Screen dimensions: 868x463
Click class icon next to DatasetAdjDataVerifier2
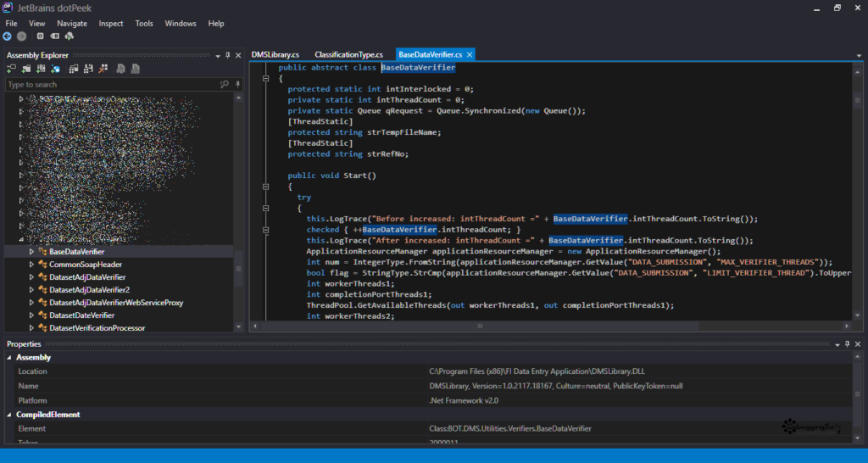pyautogui.click(x=42, y=290)
